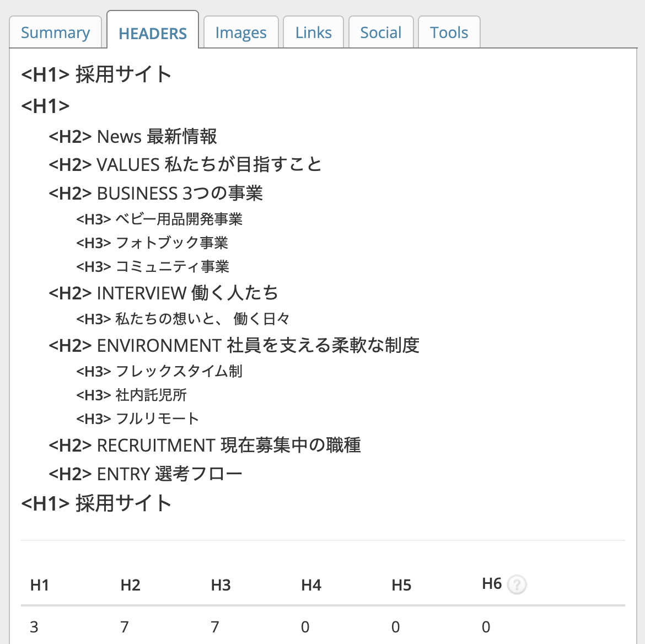Select the HEADERS tab

point(153,34)
